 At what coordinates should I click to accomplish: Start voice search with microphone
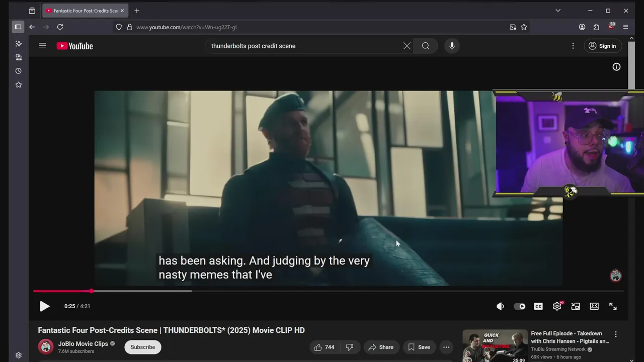point(452,46)
